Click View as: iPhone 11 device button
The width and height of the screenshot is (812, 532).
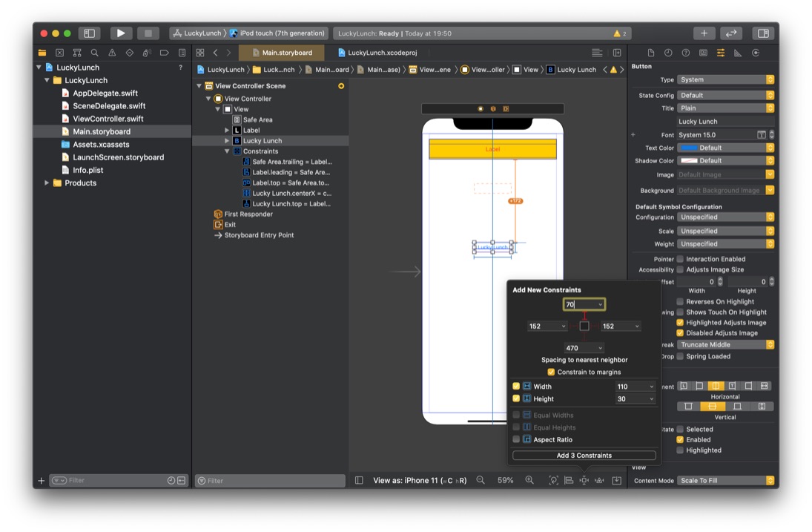point(420,480)
